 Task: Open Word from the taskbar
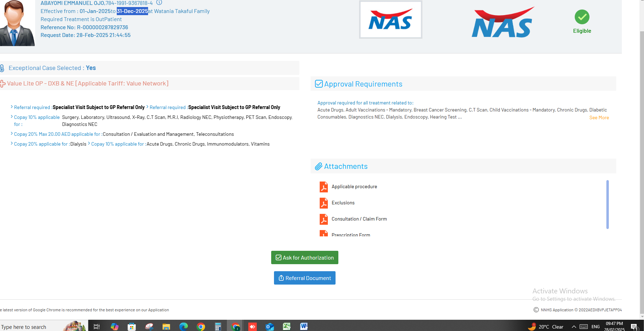[x=304, y=327]
